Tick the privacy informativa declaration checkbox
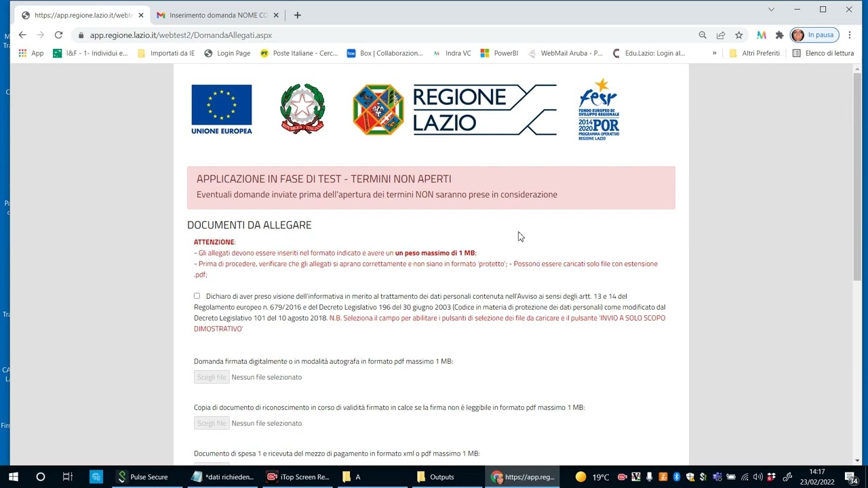This screenshot has height=488, width=868. pyautogui.click(x=197, y=296)
